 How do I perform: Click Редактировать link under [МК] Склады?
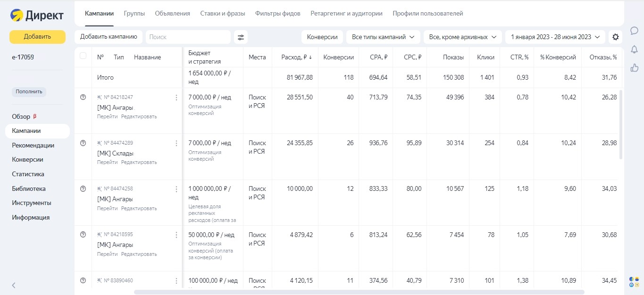139,162
